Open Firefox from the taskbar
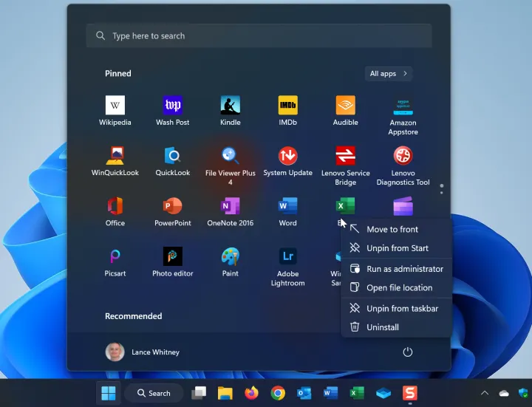532x407 pixels. [x=251, y=393]
